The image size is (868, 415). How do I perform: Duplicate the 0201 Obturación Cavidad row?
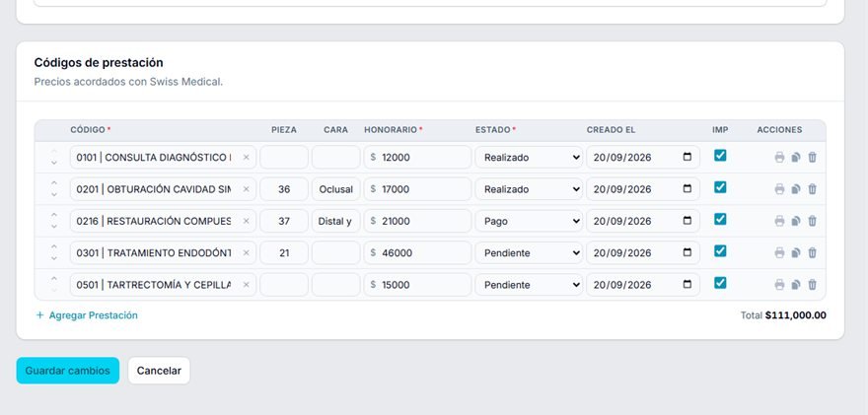tap(795, 189)
